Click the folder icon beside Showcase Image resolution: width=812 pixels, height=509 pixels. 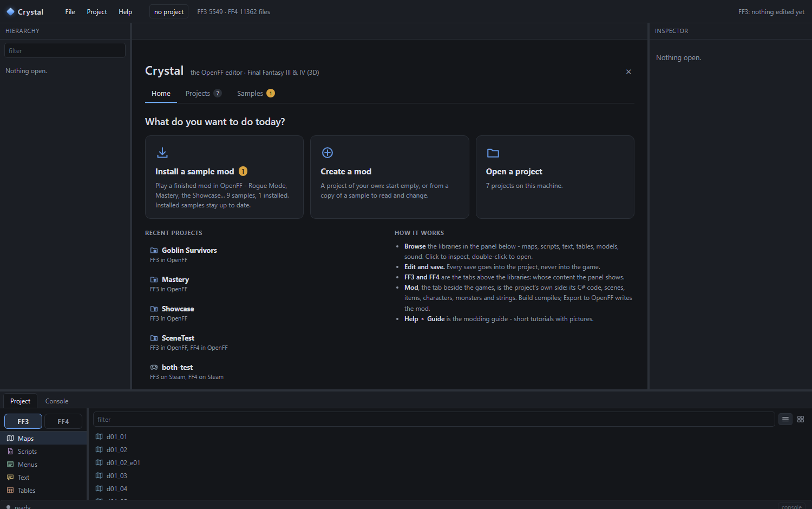pyautogui.click(x=154, y=309)
